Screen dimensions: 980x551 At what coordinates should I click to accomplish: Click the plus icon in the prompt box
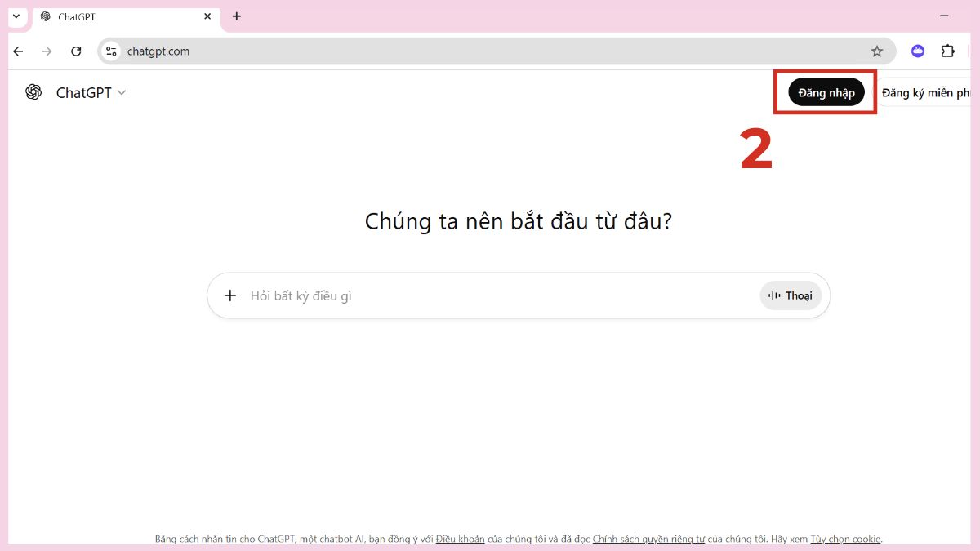click(229, 295)
